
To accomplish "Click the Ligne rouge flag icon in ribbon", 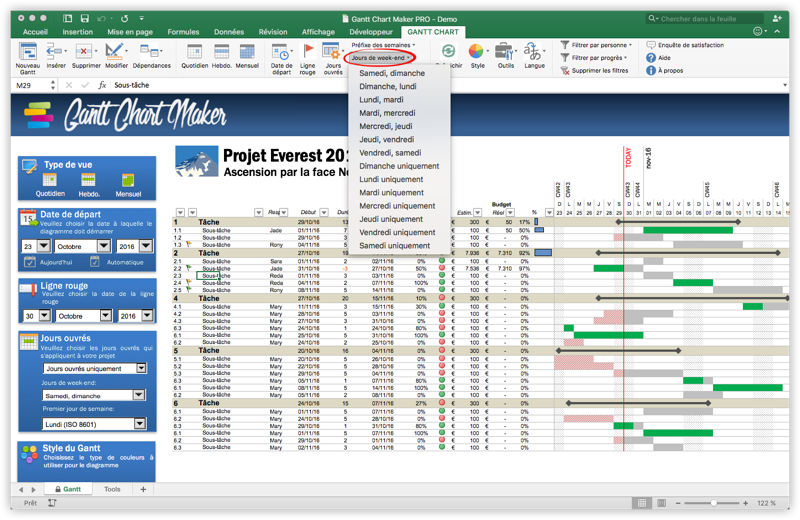I will point(308,52).
